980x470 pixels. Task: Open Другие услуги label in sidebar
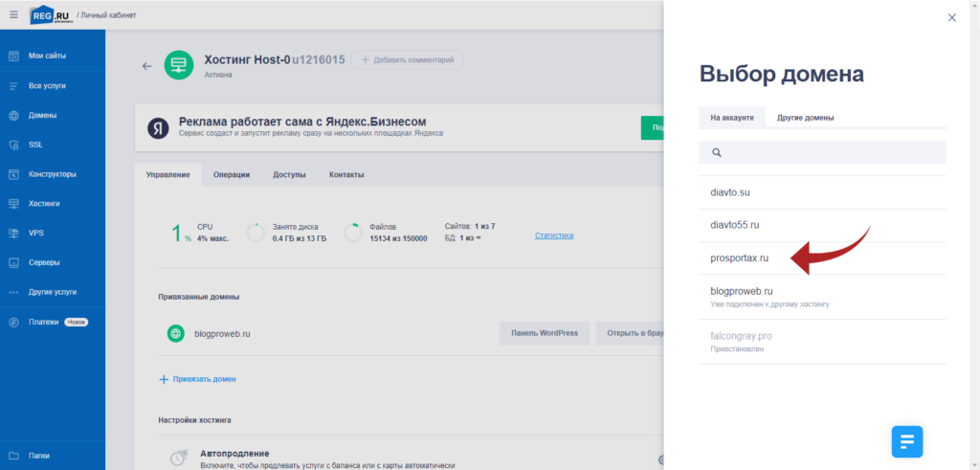(53, 292)
